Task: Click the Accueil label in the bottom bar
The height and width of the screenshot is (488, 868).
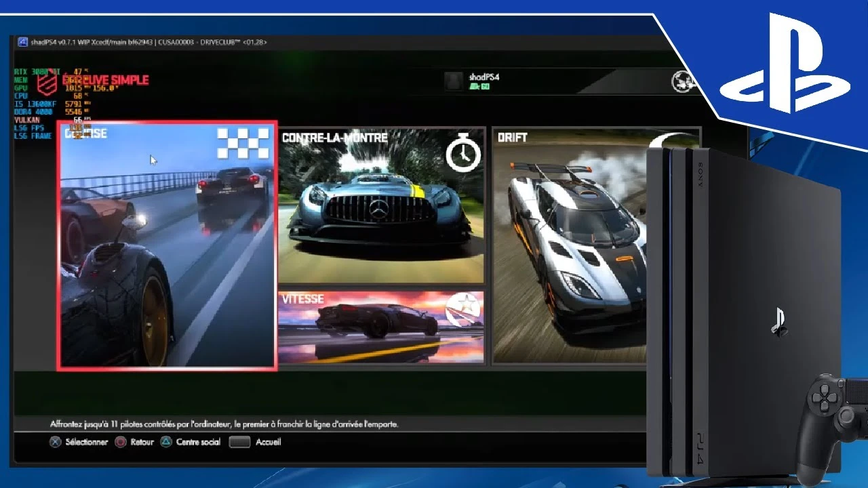Action: [x=268, y=442]
